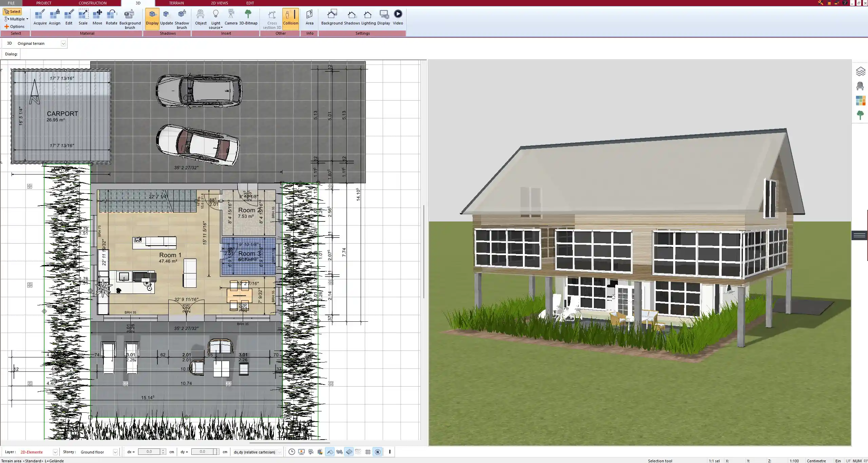
Task: Click the wrench tools icon in title bar
Action: pos(820,3)
